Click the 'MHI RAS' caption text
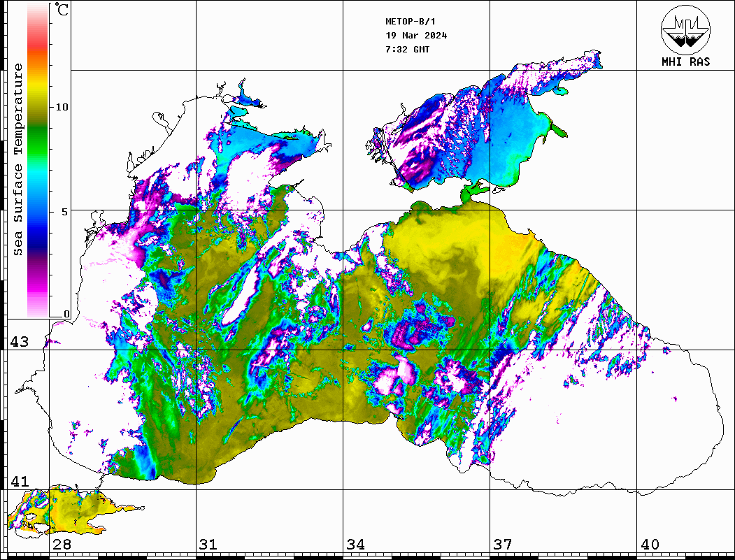This screenshot has height=560, width=735. 685,62
